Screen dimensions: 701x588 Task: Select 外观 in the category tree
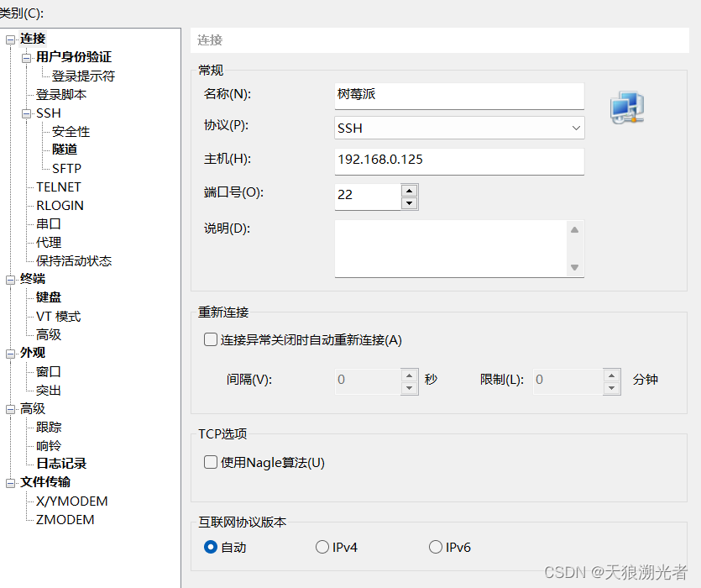tap(33, 353)
